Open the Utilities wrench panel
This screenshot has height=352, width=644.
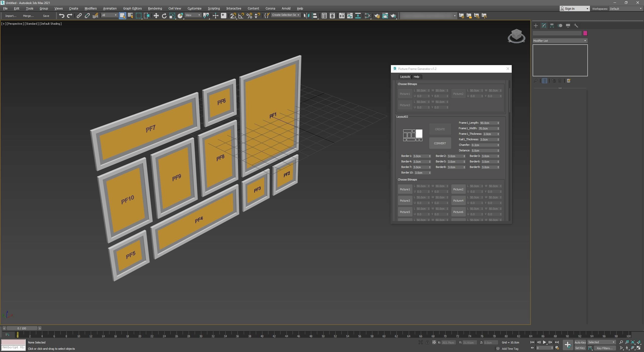[x=576, y=26]
